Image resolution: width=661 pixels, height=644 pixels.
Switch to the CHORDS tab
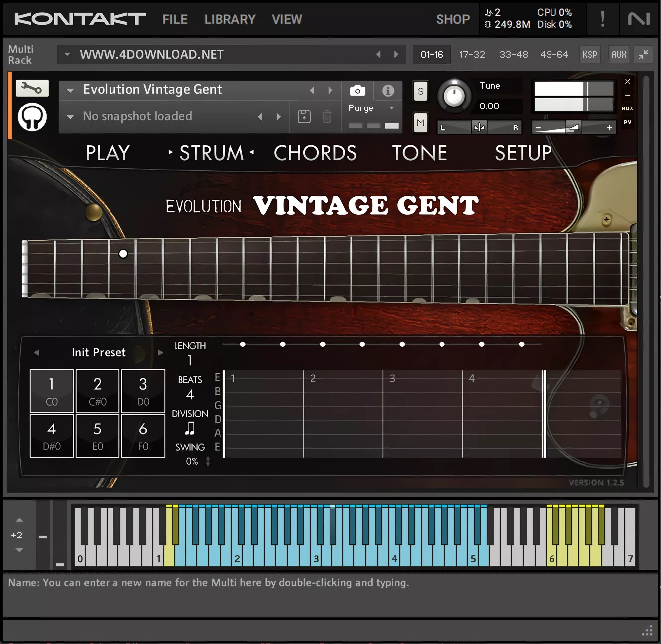coord(315,153)
